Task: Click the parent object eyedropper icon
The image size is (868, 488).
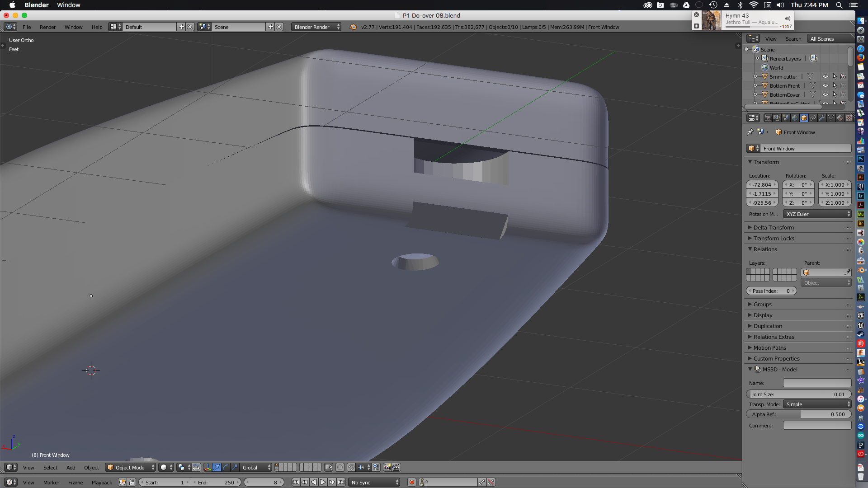Action: [x=847, y=272]
